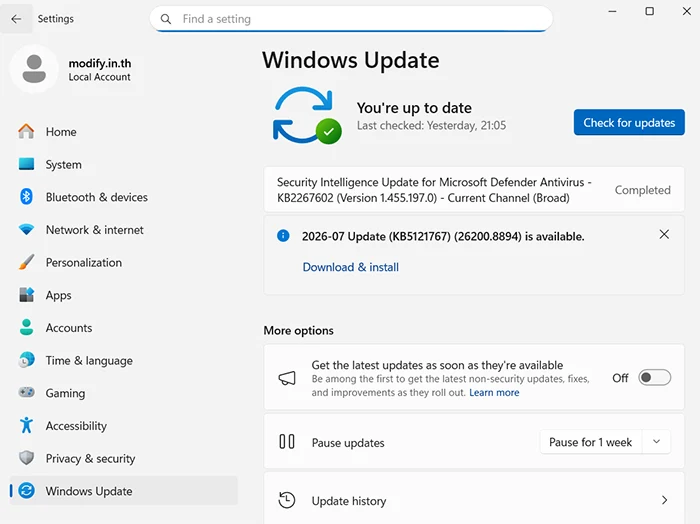Click the Apps icon in sidebar
Screen dimensions: 700x524
pyautogui.click(x=26, y=295)
